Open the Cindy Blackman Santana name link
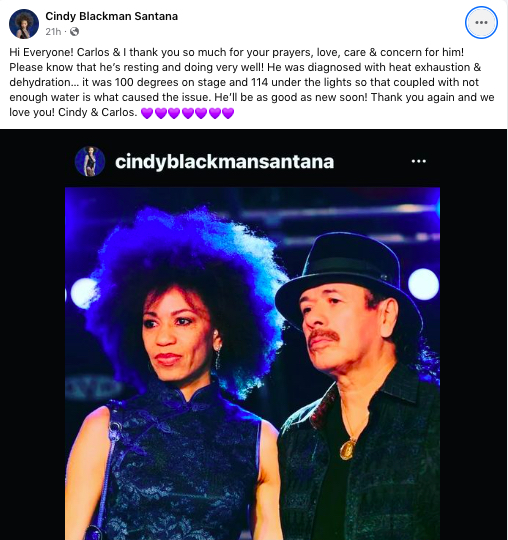508x540 pixels. tap(112, 16)
